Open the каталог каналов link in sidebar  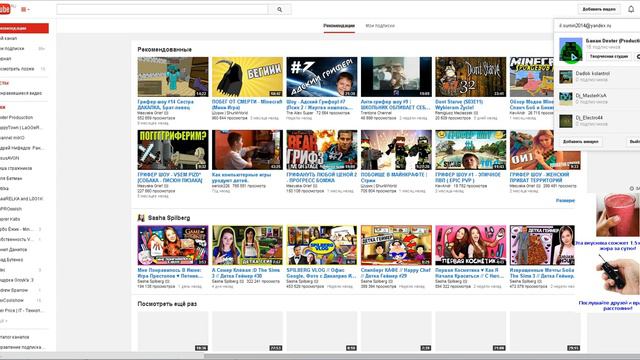[x=16, y=337]
